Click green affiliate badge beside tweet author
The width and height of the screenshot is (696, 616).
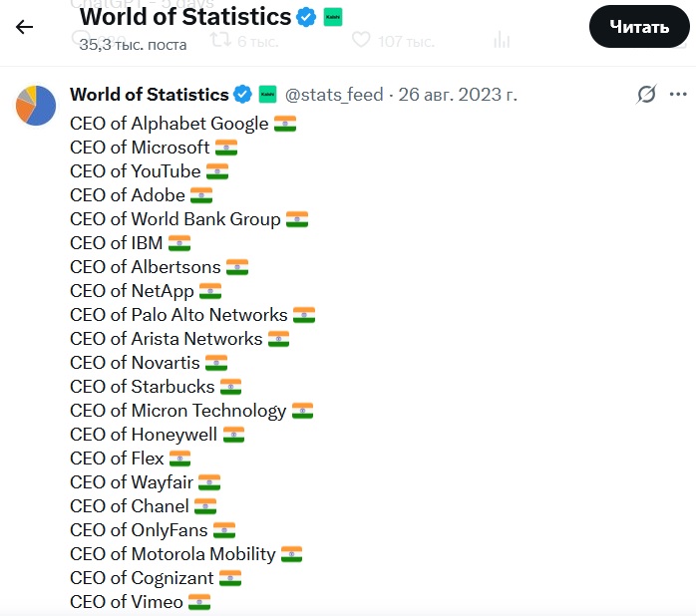267,94
